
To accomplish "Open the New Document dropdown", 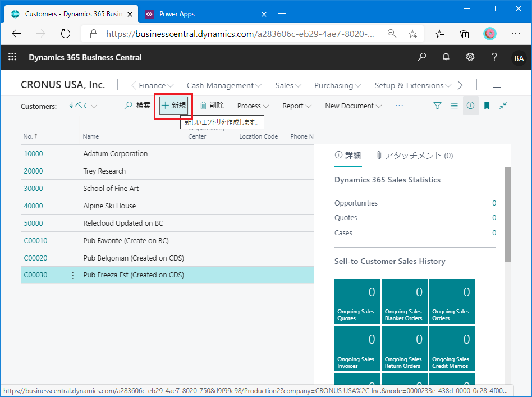I will (x=353, y=106).
